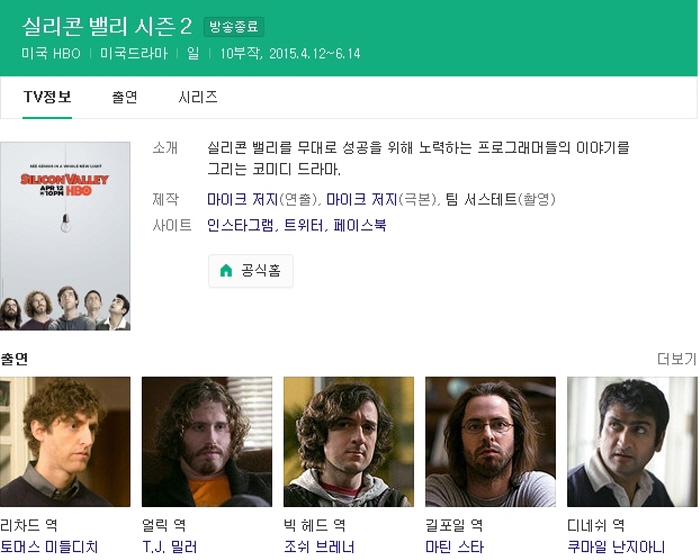Open 토마스 미들디치 actor photo
This screenshot has height=560, width=700.
click(65, 441)
